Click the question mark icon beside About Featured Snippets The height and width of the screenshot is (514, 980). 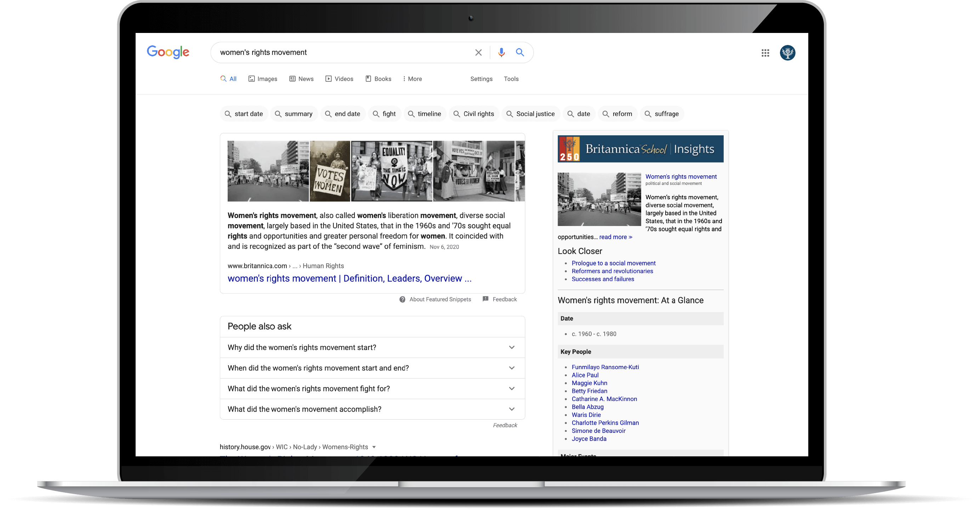(x=402, y=299)
